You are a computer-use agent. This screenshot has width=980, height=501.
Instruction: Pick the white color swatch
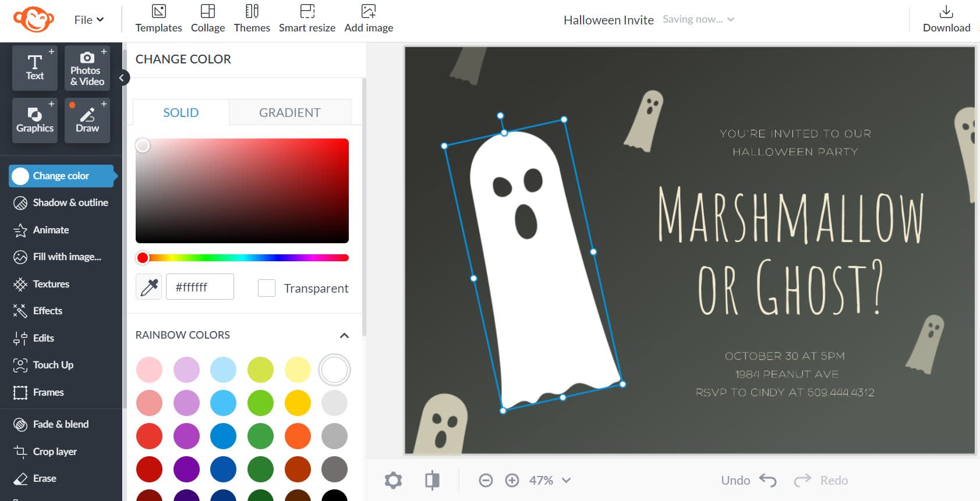334,370
